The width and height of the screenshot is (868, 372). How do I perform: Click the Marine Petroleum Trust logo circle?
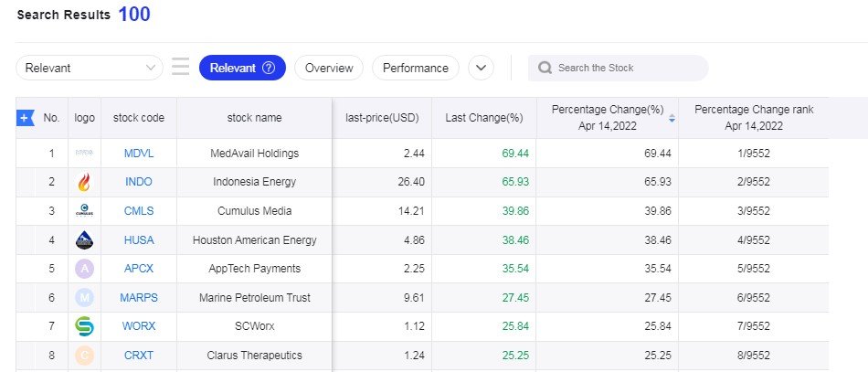[84, 298]
